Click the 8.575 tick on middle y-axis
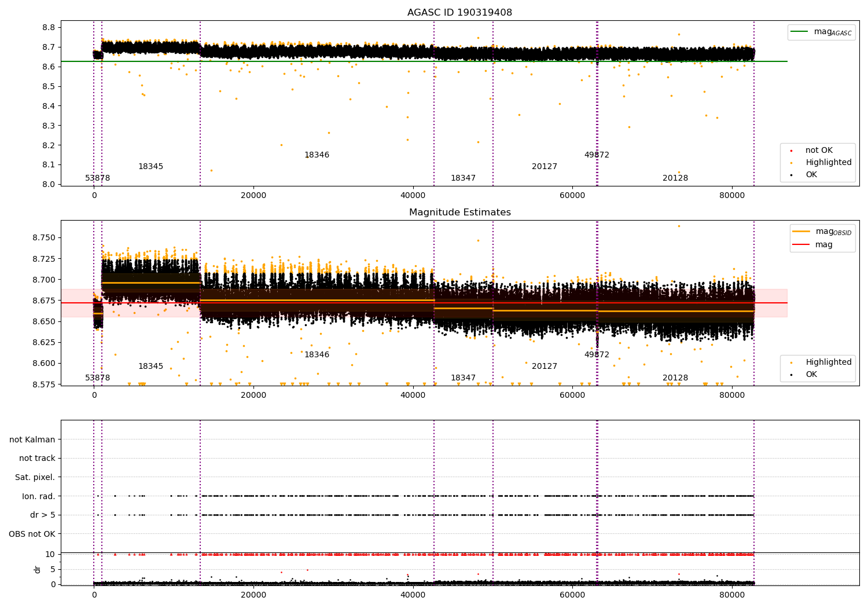868x608 pixels. [x=43, y=385]
